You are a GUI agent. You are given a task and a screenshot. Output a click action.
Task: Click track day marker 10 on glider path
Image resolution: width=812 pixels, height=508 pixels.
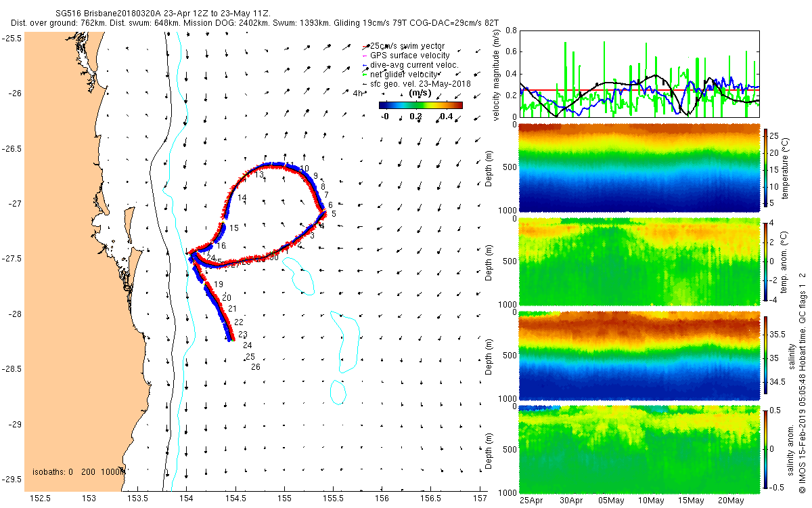click(304, 168)
